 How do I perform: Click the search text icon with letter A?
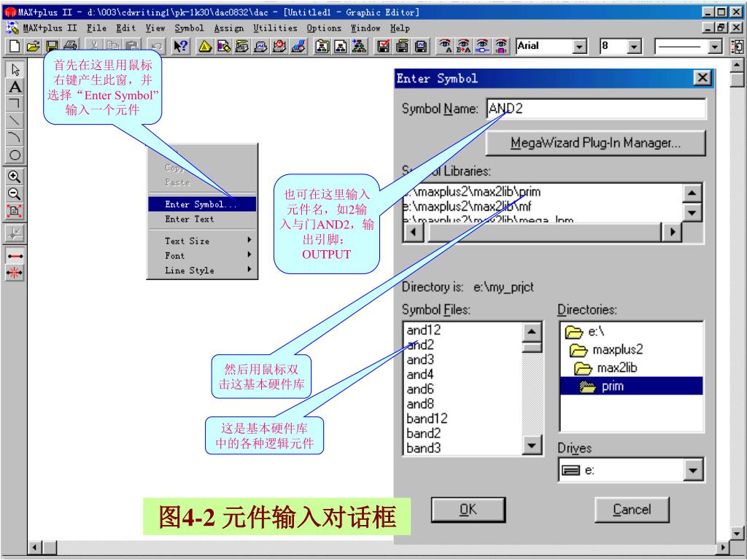[445, 46]
